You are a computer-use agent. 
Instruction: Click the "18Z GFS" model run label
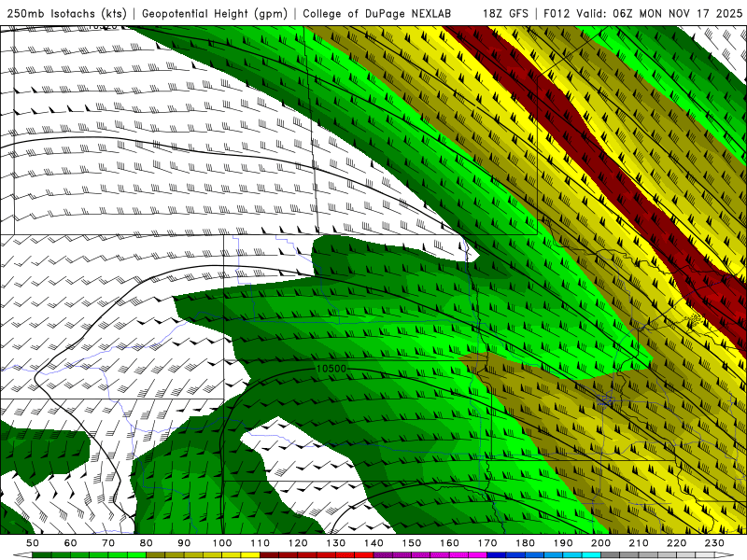click(x=505, y=13)
